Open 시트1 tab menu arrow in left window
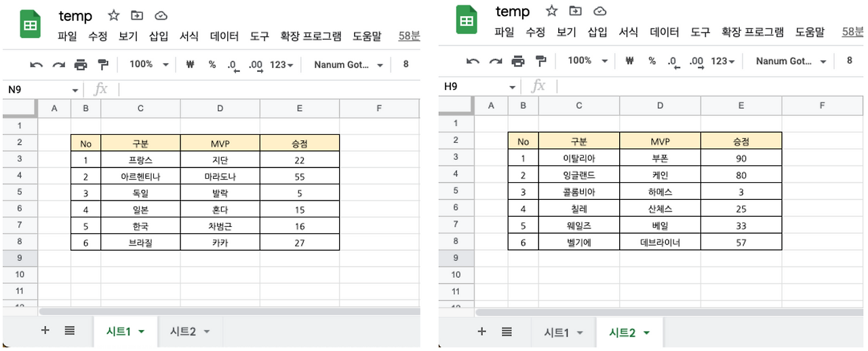This screenshot has height=351, width=868. [x=141, y=332]
